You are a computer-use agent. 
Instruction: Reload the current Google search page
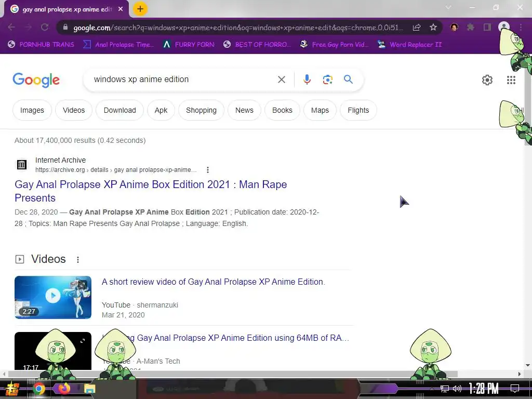tap(45, 27)
